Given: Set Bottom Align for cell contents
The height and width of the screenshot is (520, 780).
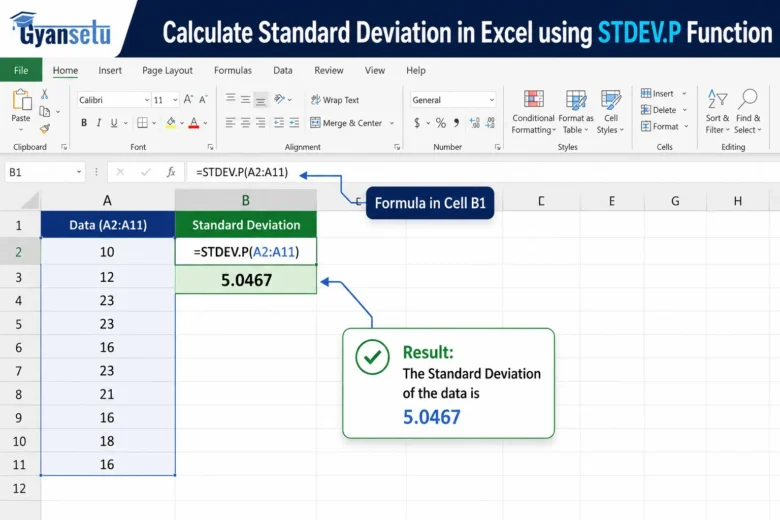Looking at the screenshot, I should click(261, 101).
